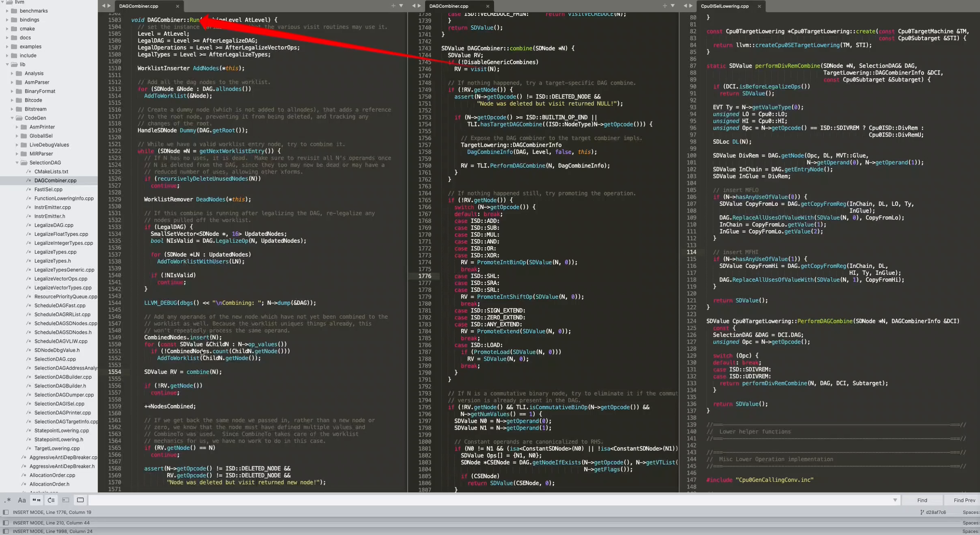This screenshot has width=980, height=535.
Task: Toggle sidebar icon beside Line 1998 status
Action: point(6,531)
